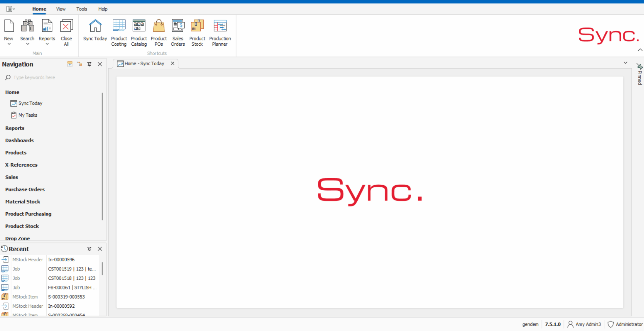Viewport: 644px width, 331px height.
Task: Expand the Purchase Orders navigation group
Action: tap(25, 189)
